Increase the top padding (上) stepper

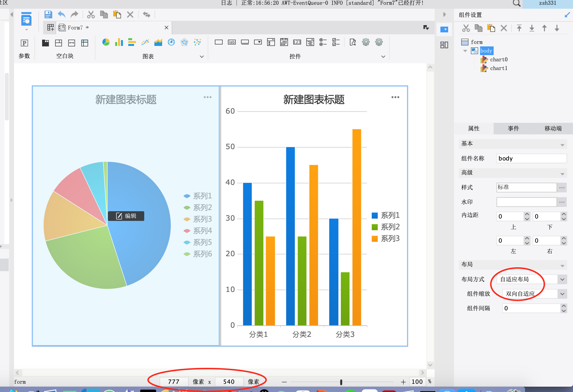(527, 214)
